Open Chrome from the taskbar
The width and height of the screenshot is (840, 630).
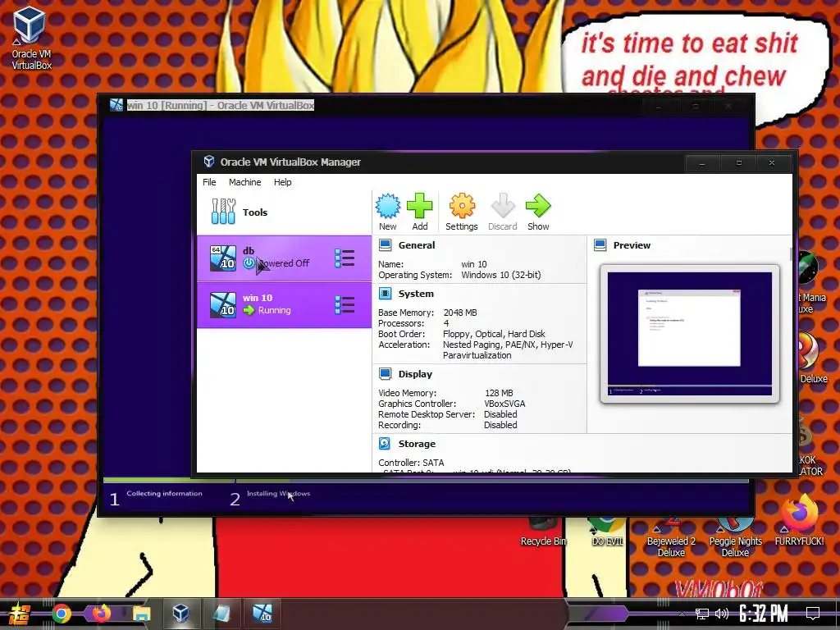pyautogui.click(x=62, y=614)
